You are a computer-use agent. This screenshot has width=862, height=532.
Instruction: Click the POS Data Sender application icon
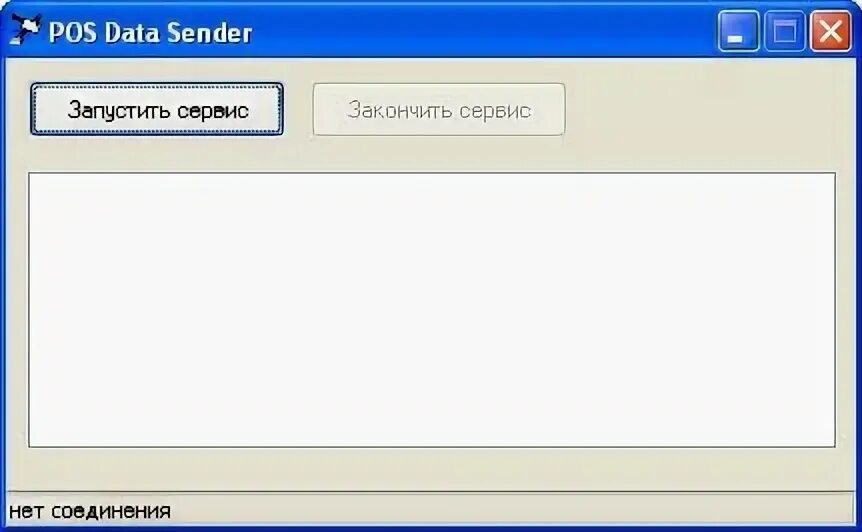25,30
